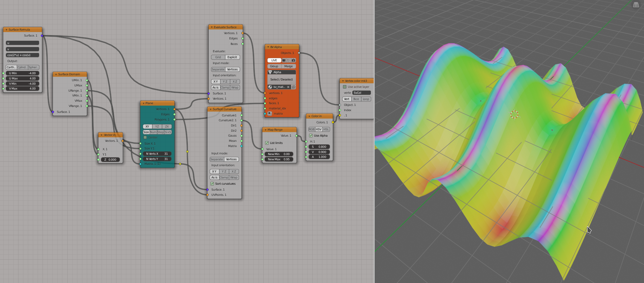Toggle the Use Alpha checkbox
The image size is (644, 283).
coord(311,136)
